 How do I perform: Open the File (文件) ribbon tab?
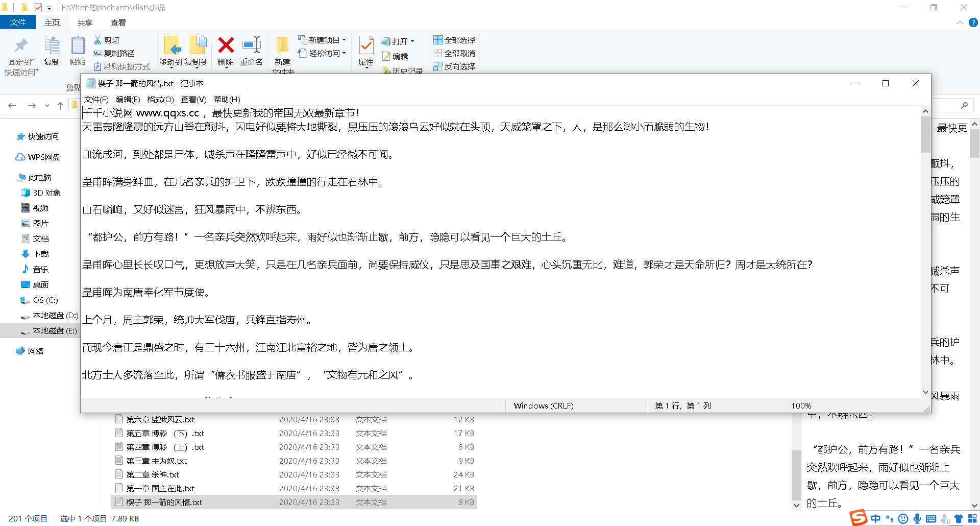click(18, 22)
